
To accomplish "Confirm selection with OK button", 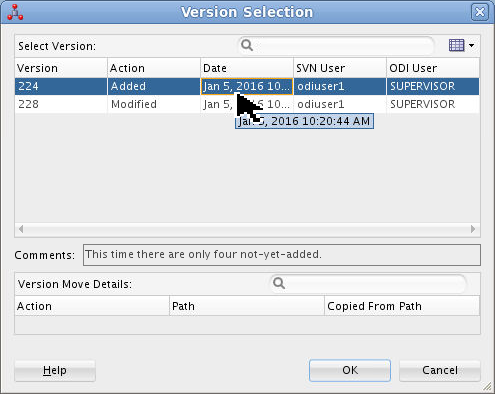I will coord(350,370).
